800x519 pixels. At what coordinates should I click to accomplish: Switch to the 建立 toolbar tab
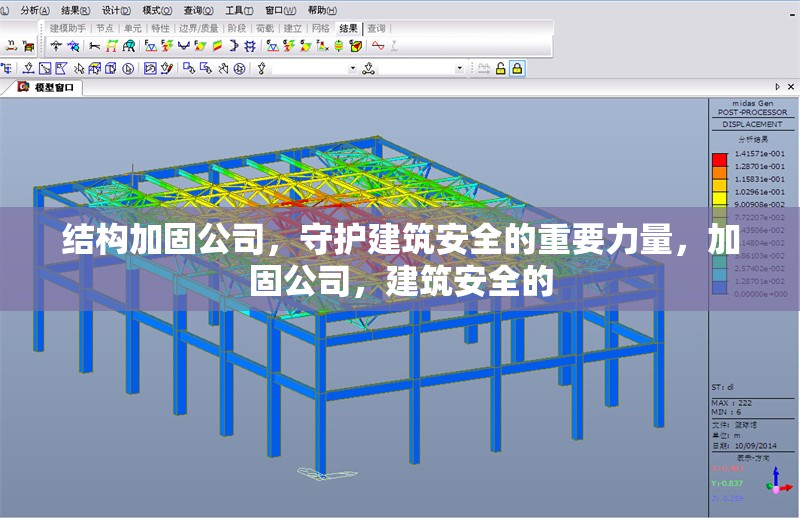[x=293, y=29]
